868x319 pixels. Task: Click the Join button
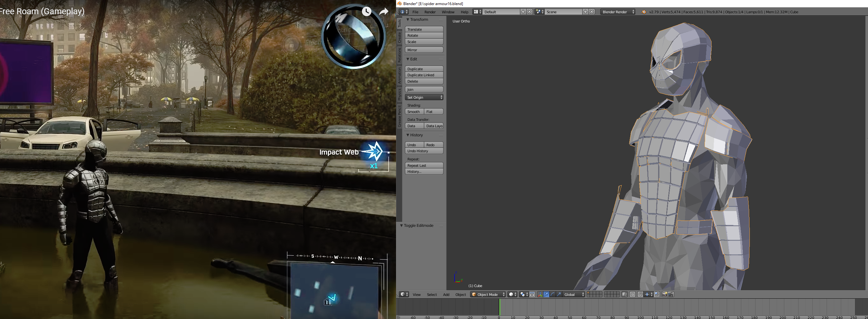coord(424,89)
